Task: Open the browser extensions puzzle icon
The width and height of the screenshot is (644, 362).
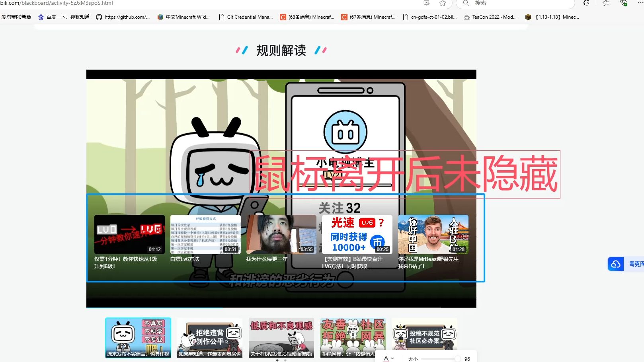Action: pos(586,3)
